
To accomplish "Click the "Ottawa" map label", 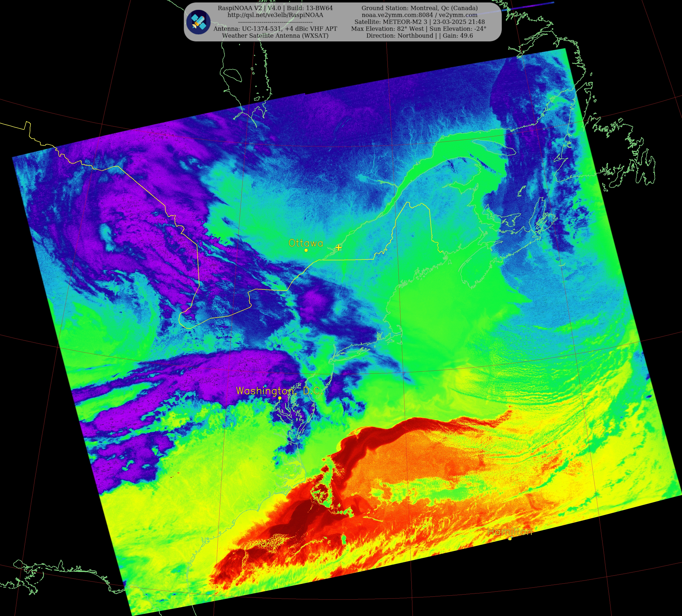I will [306, 243].
